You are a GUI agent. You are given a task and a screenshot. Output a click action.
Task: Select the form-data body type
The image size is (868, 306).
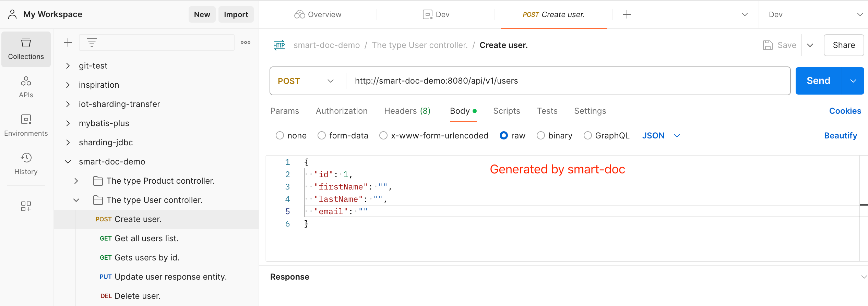(322, 136)
